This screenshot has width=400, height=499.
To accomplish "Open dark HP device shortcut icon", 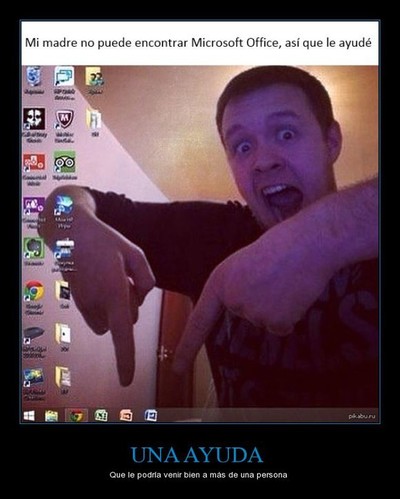I will click(x=34, y=334).
